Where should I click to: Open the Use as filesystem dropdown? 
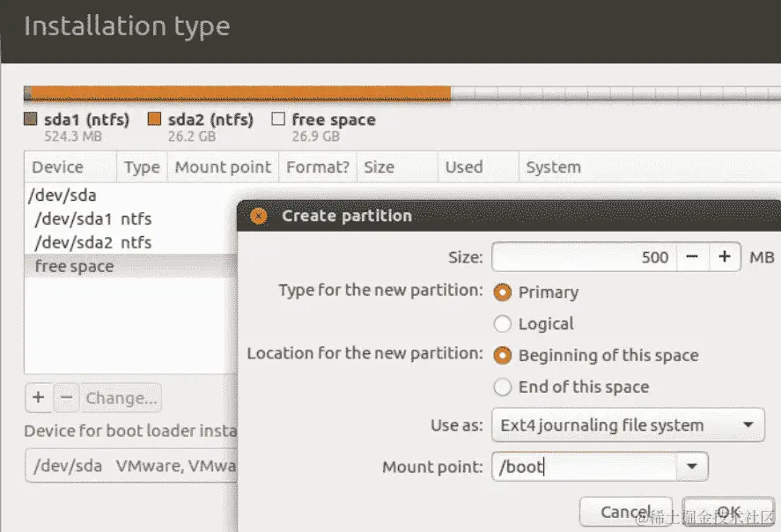click(628, 425)
